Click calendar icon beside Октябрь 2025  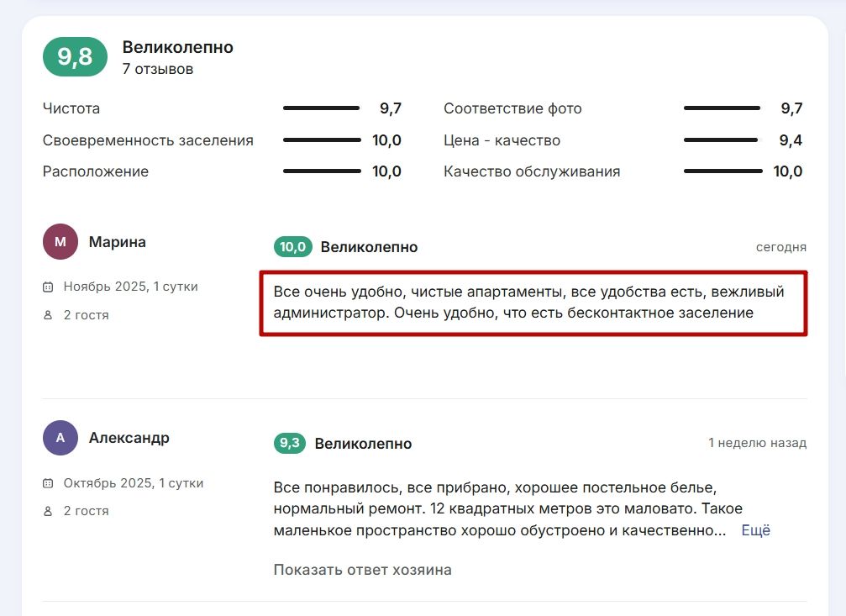pyautogui.click(x=48, y=484)
